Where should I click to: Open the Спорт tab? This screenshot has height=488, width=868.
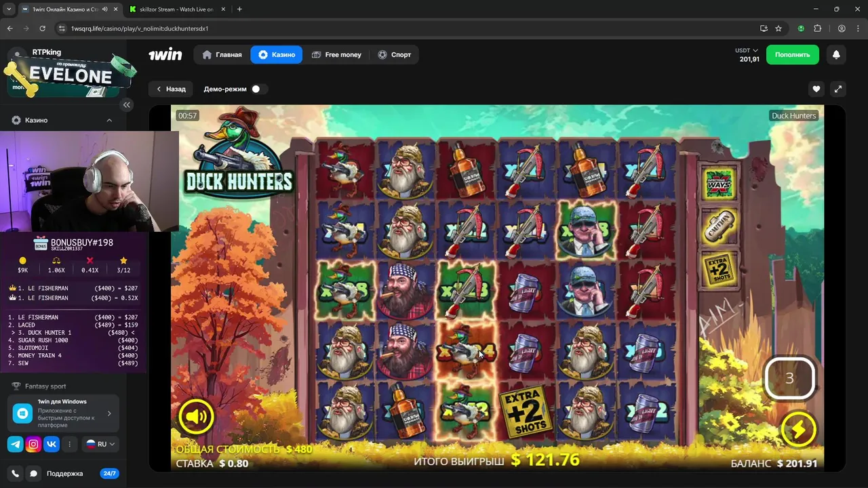[394, 55]
